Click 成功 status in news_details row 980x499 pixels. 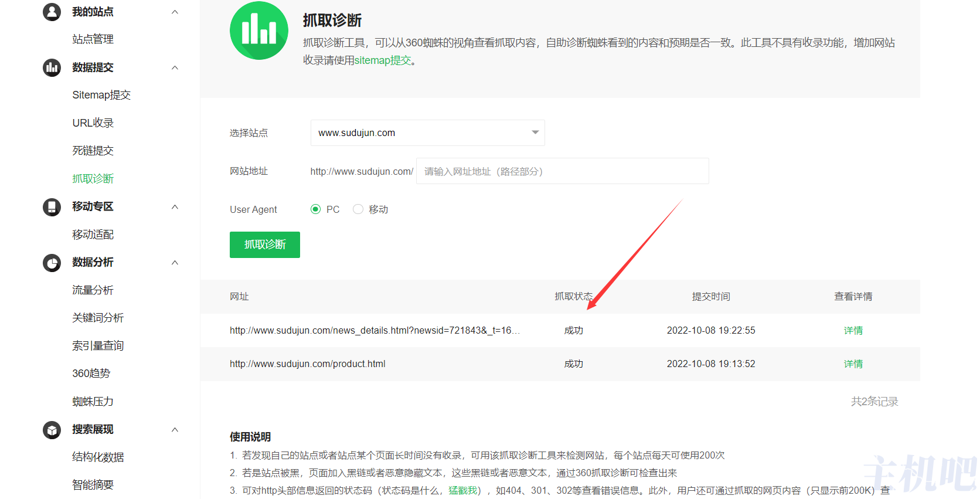[x=574, y=331]
